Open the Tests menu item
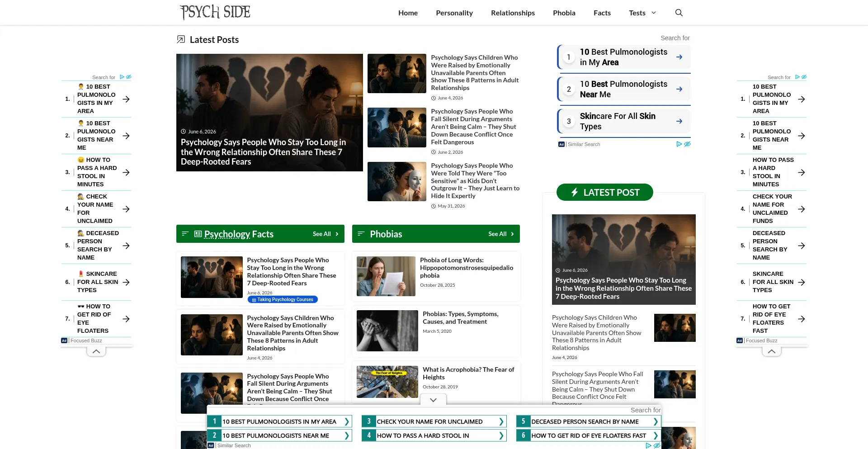Screen dimensions: 868x449 637,13
